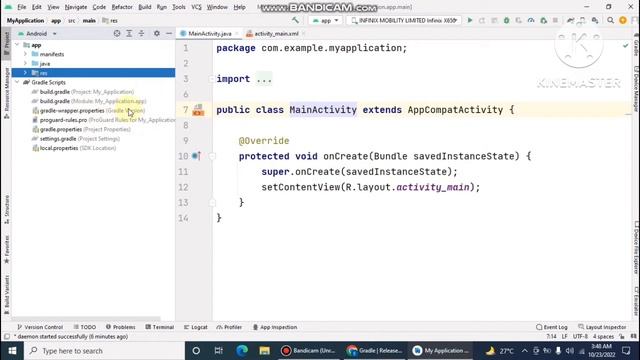640x360 pixels.
Task: Toggle tool window bars in status corner
Action: pyautogui.click(x=7, y=337)
